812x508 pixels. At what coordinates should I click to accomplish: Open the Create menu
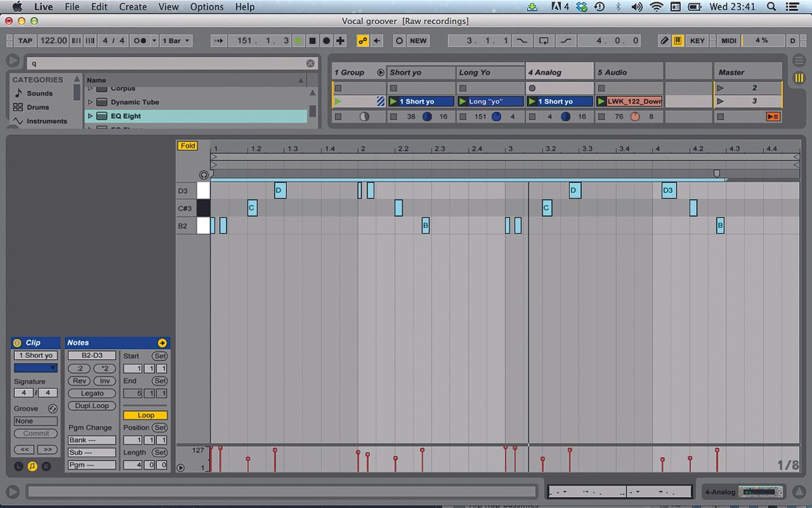tap(133, 7)
